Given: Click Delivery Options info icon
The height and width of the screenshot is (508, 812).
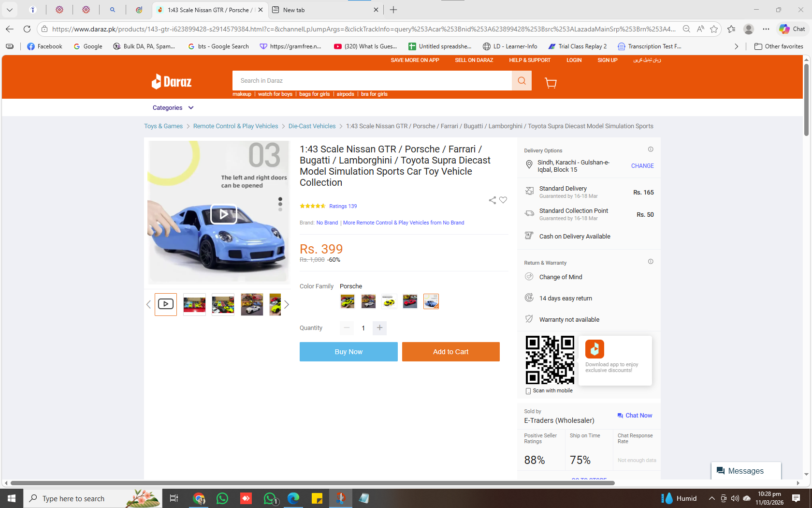Looking at the screenshot, I should (651, 149).
